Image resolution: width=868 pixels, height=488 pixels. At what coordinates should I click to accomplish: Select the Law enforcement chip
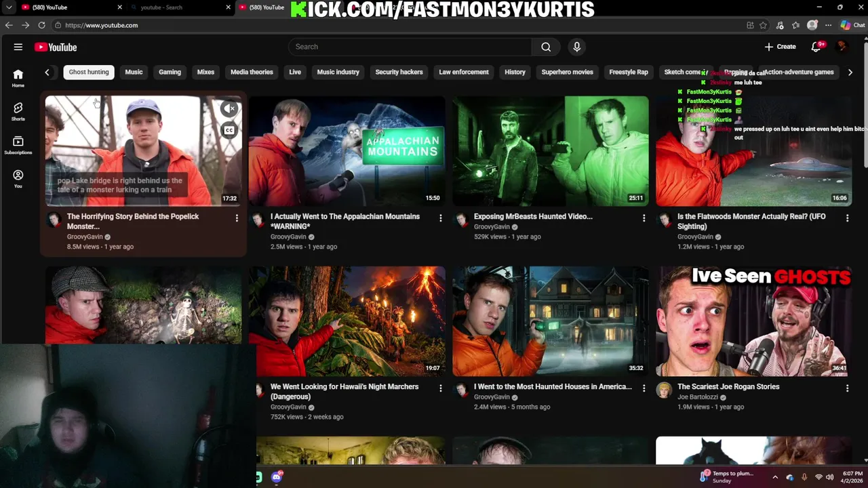464,72
